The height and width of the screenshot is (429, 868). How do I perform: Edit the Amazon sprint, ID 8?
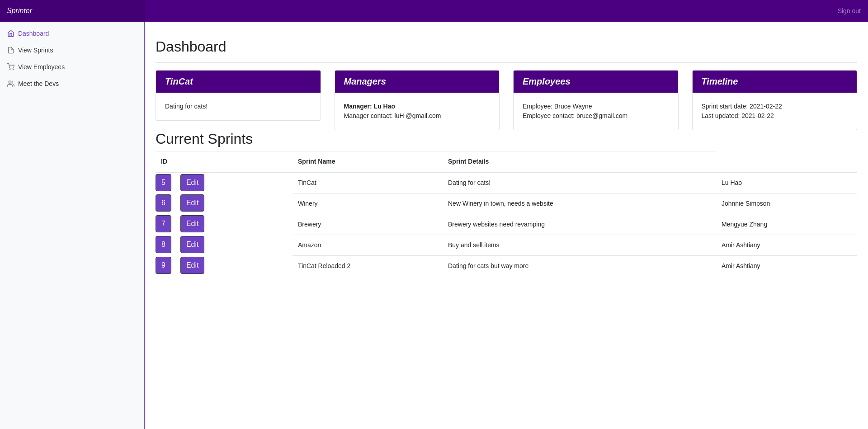click(192, 245)
